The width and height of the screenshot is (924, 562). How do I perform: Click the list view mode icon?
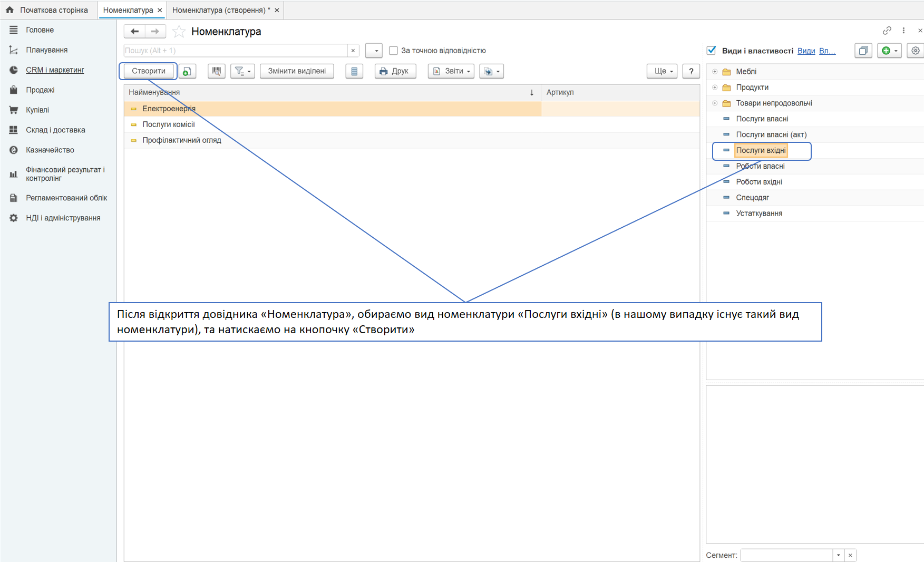coord(354,71)
